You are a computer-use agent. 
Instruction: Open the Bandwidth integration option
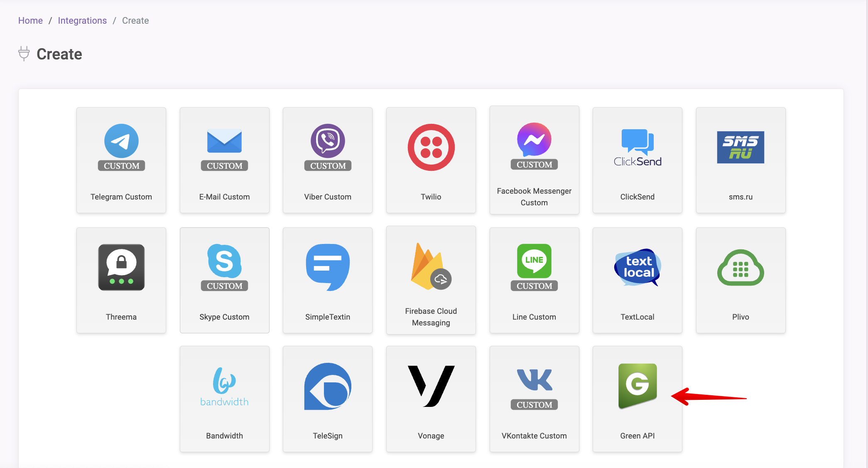[224, 400]
